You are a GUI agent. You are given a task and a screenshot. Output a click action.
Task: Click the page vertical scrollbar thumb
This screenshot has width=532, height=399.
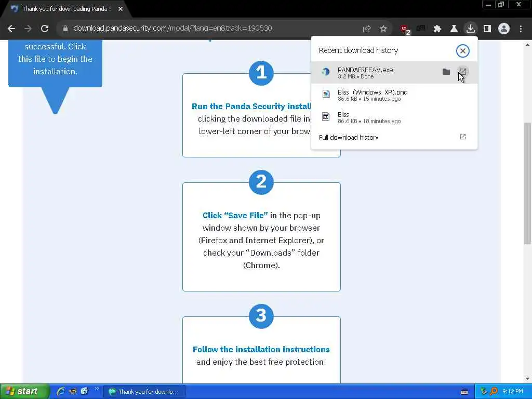(527, 183)
